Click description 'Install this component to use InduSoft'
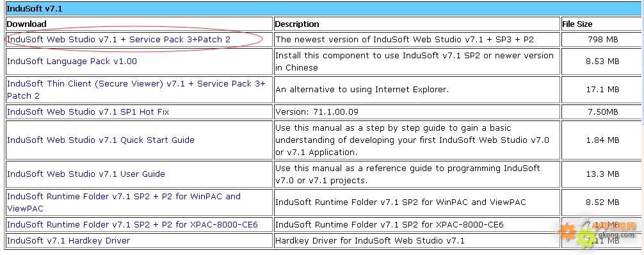 pyautogui.click(x=414, y=62)
